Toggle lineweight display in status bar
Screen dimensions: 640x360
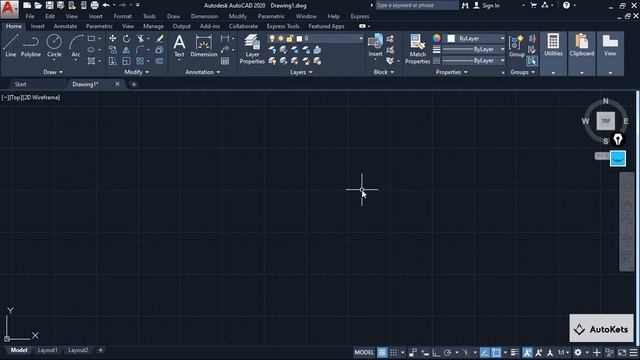(515, 352)
